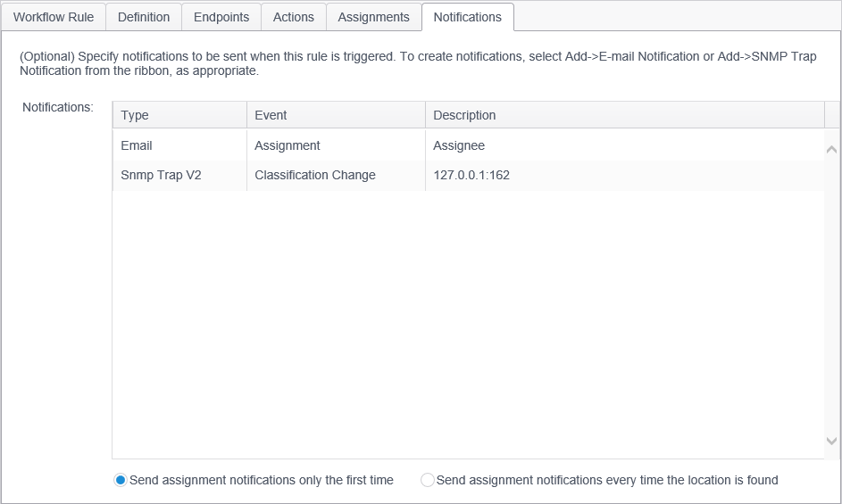Click the Notifications tab

(468, 17)
